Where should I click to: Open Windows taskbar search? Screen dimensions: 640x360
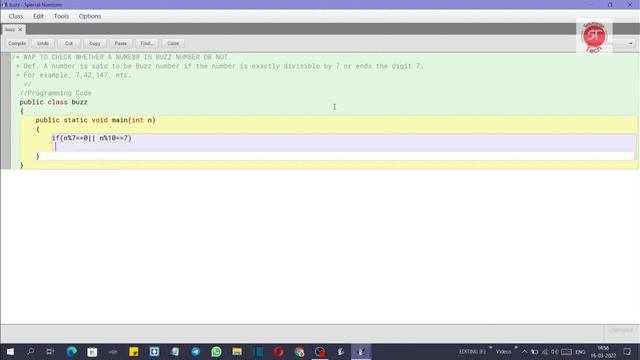click(x=30, y=351)
